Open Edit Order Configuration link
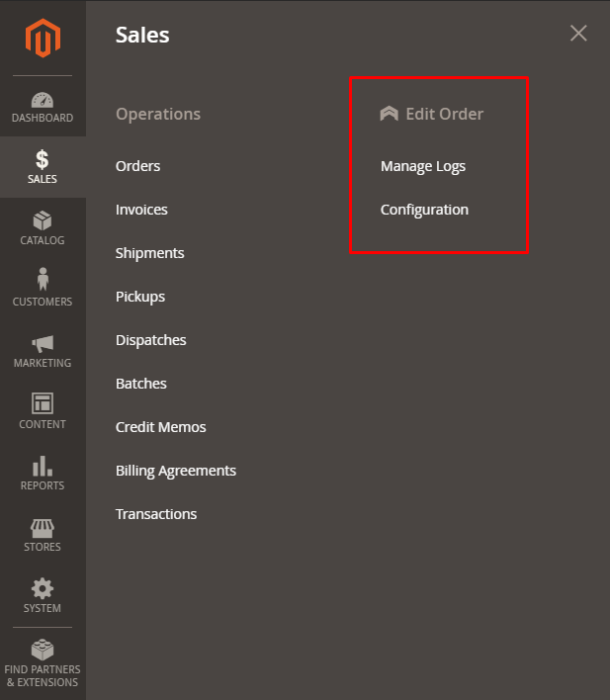The width and height of the screenshot is (610, 700). coord(424,210)
